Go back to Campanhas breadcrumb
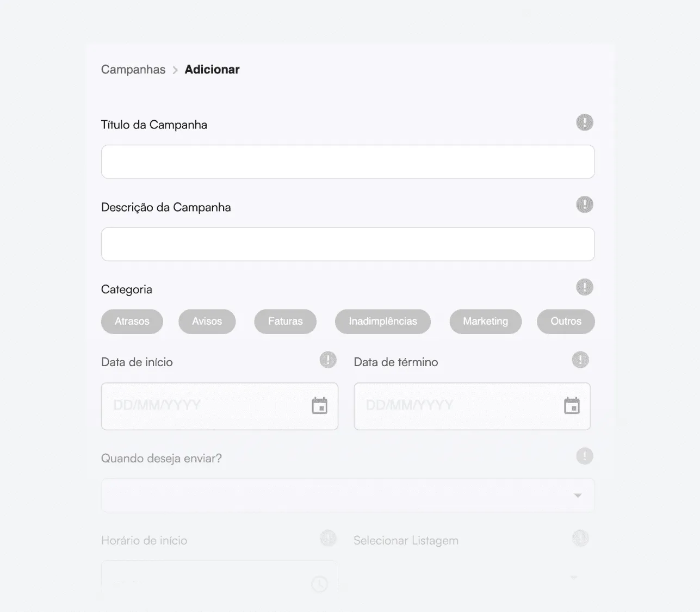 click(x=133, y=70)
